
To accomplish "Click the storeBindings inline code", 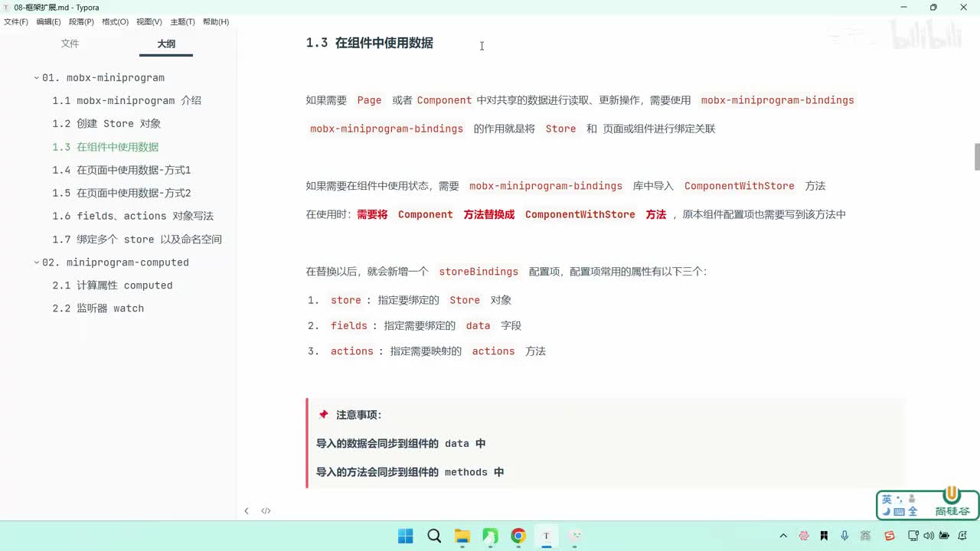I will [x=479, y=272].
